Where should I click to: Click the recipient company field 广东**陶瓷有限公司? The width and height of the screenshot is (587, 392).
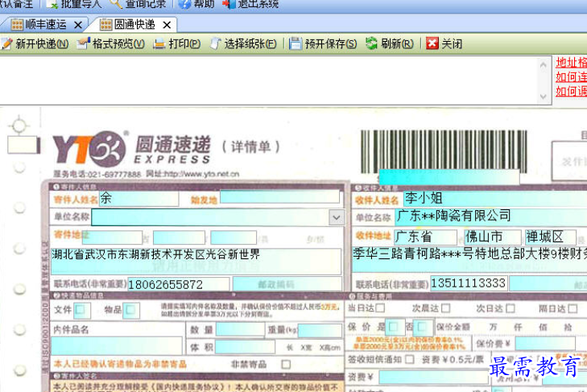pyautogui.click(x=491, y=216)
